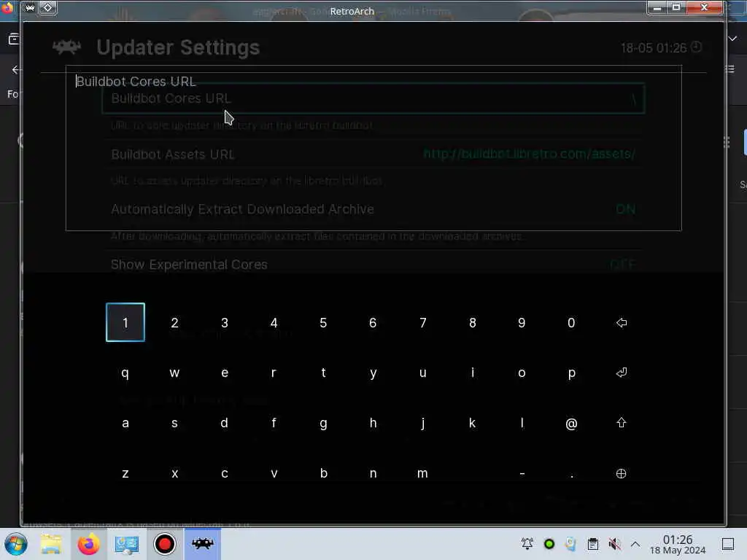
Task: Click the y key on the keyboard
Action: click(373, 373)
